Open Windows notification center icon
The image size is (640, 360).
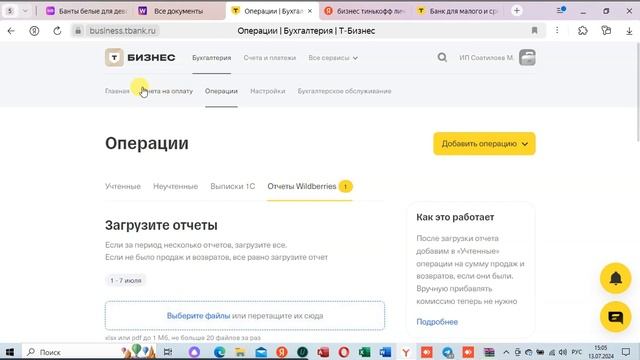coord(627,352)
